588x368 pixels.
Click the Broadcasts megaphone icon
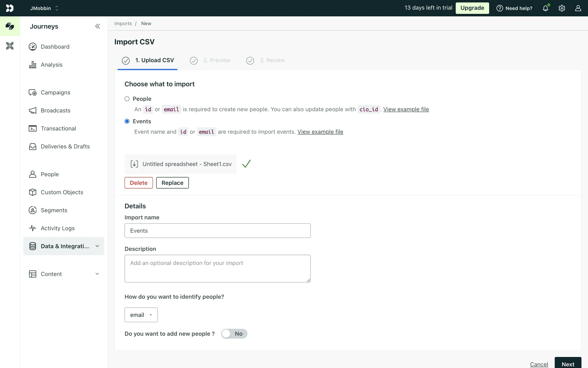pyautogui.click(x=32, y=110)
